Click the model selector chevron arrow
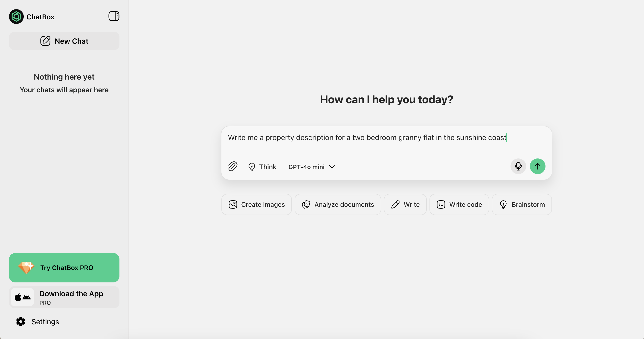 tap(332, 167)
